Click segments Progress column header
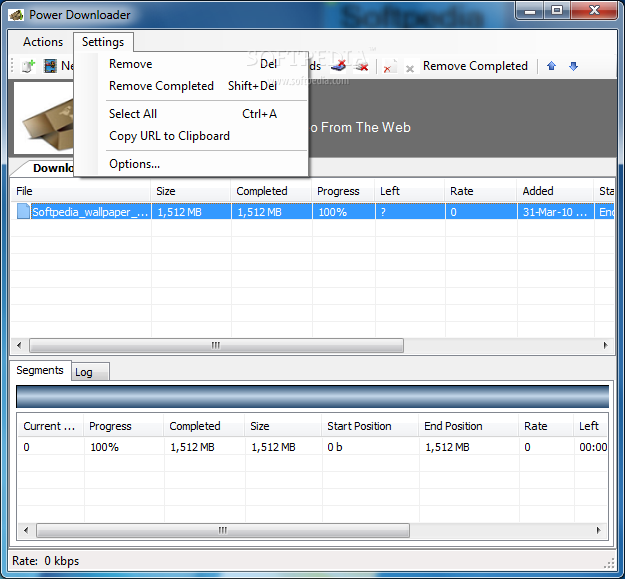The width and height of the screenshot is (625, 579). (124, 426)
